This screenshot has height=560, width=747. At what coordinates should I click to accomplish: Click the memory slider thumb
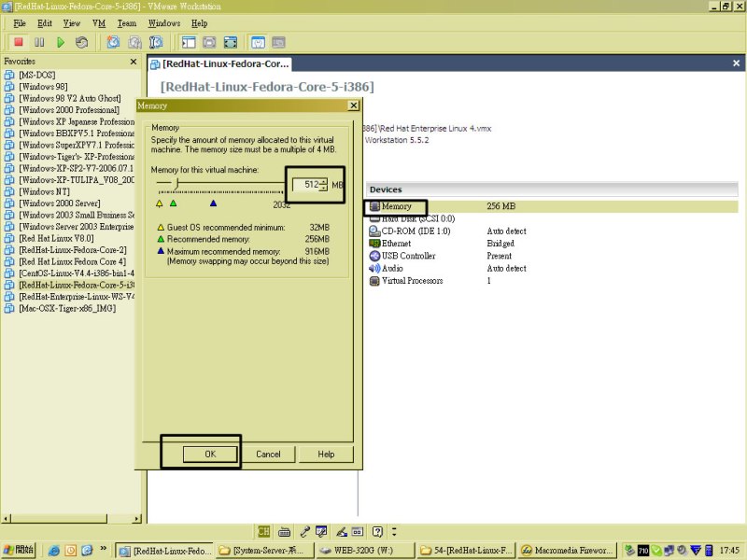coord(176,183)
